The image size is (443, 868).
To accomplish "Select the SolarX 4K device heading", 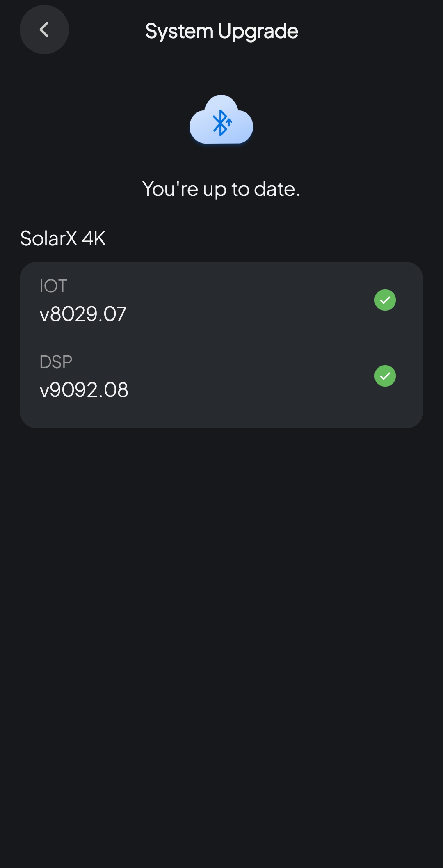I will point(63,238).
